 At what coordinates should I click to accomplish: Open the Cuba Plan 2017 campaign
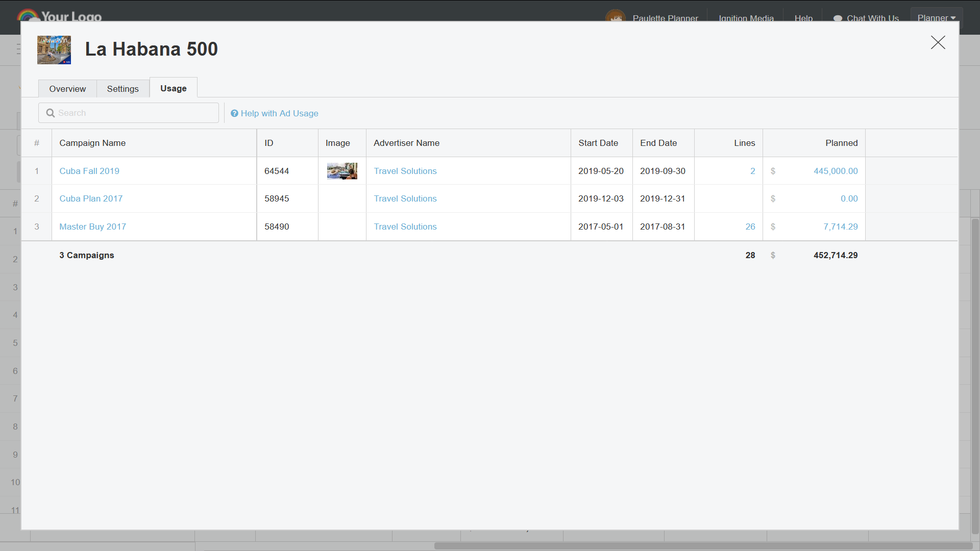[91, 198]
